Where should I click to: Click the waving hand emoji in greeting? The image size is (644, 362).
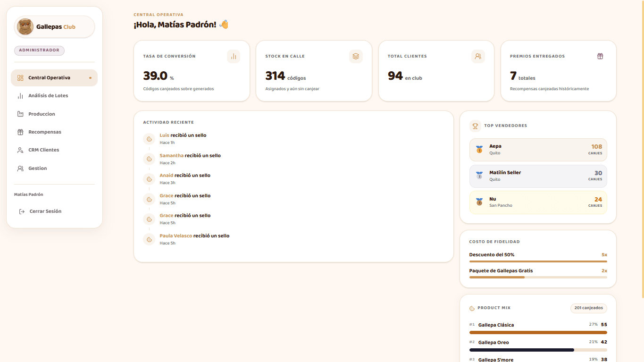(x=224, y=24)
